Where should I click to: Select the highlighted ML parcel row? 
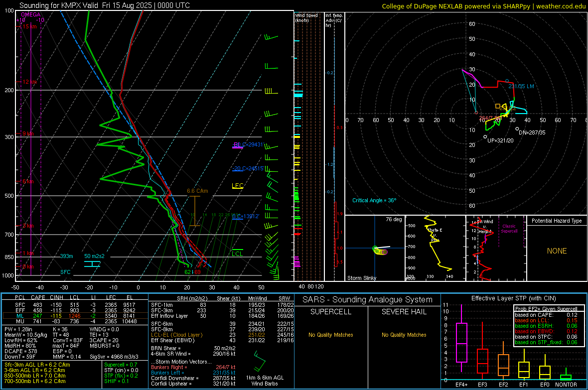point(75,316)
